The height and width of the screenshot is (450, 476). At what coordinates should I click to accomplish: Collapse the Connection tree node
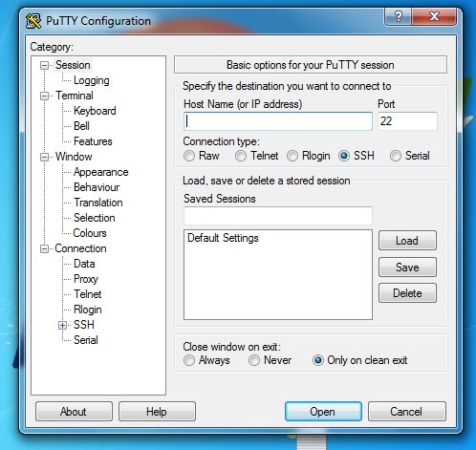[44, 248]
